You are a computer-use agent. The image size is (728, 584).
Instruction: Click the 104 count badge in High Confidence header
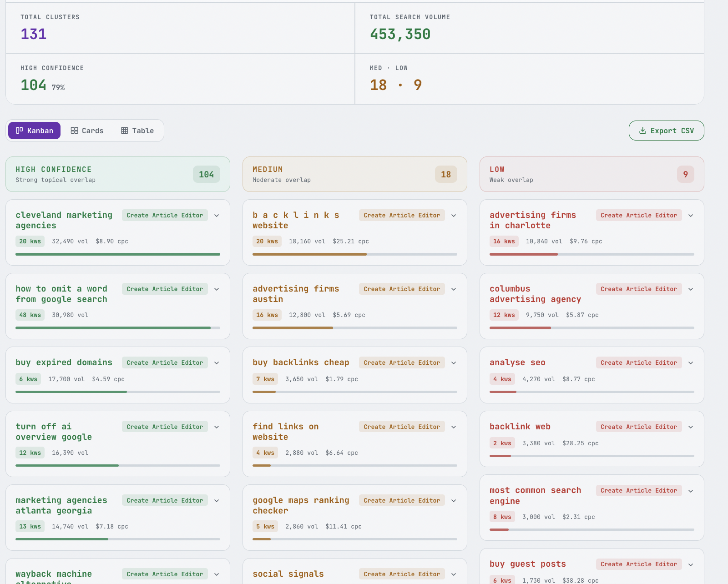[x=206, y=174]
